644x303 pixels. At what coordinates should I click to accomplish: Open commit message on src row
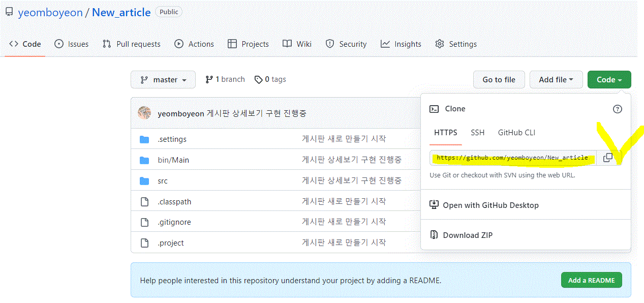coord(352,180)
